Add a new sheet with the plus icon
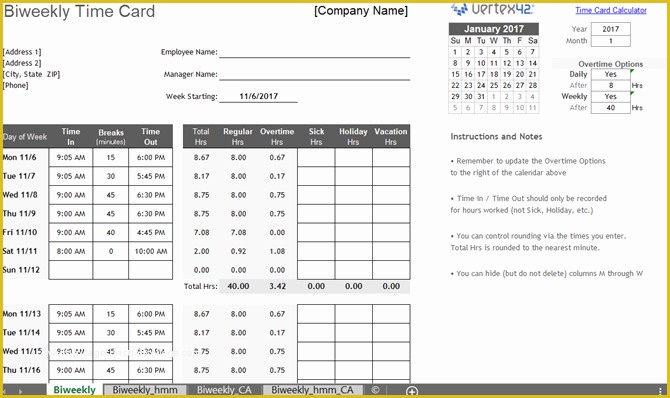 [412, 391]
